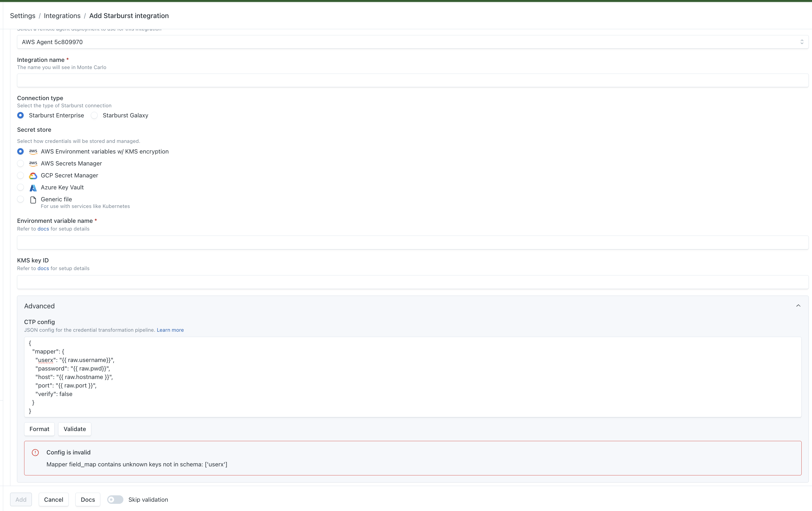Click the Format button
The image size is (812, 511).
pyautogui.click(x=39, y=429)
